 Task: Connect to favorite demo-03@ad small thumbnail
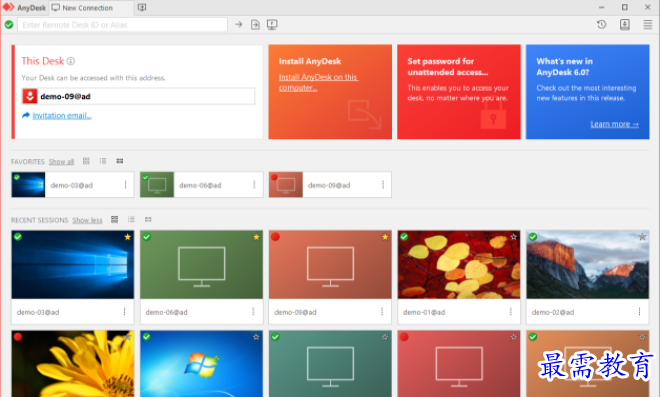point(28,185)
